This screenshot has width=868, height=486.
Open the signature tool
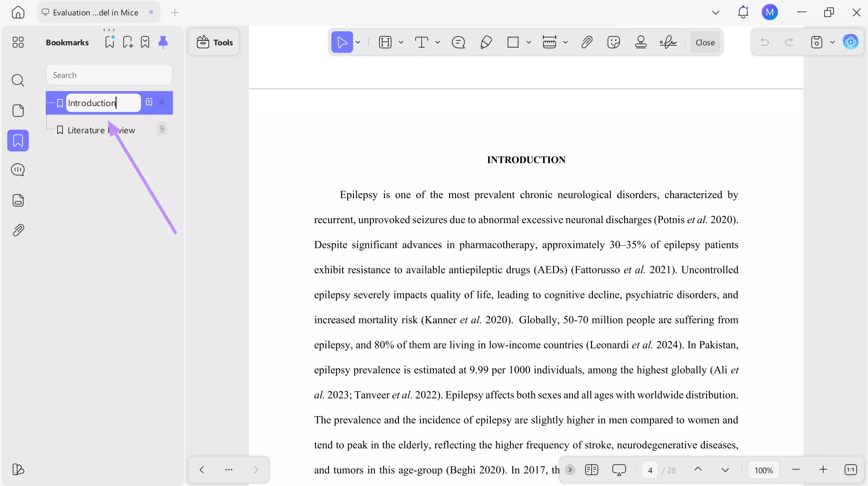pos(668,42)
